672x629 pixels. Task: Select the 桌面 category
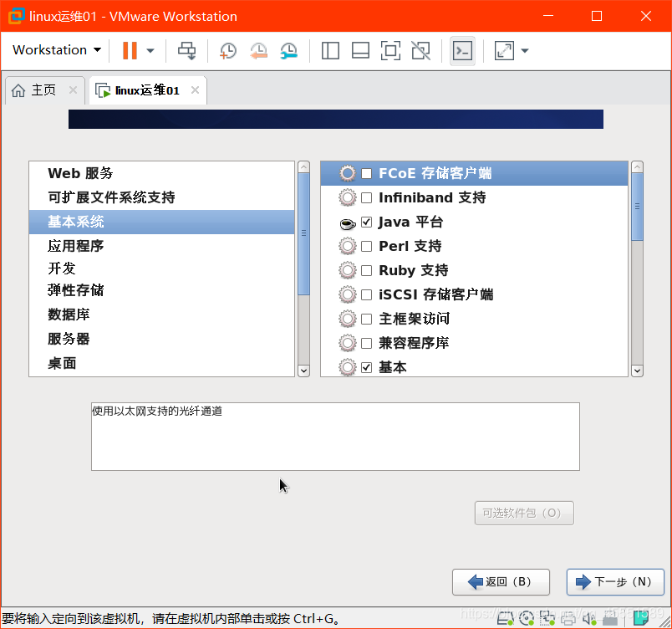(x=162, y=363)
